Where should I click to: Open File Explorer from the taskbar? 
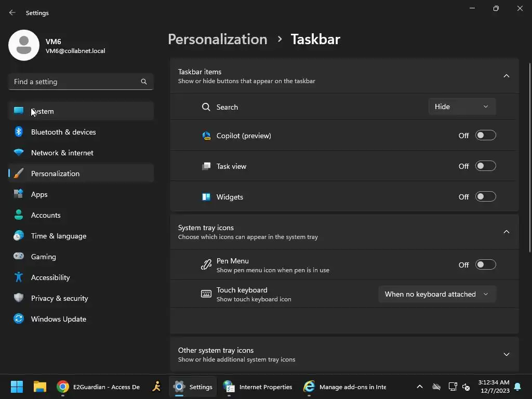coord(40,387)
